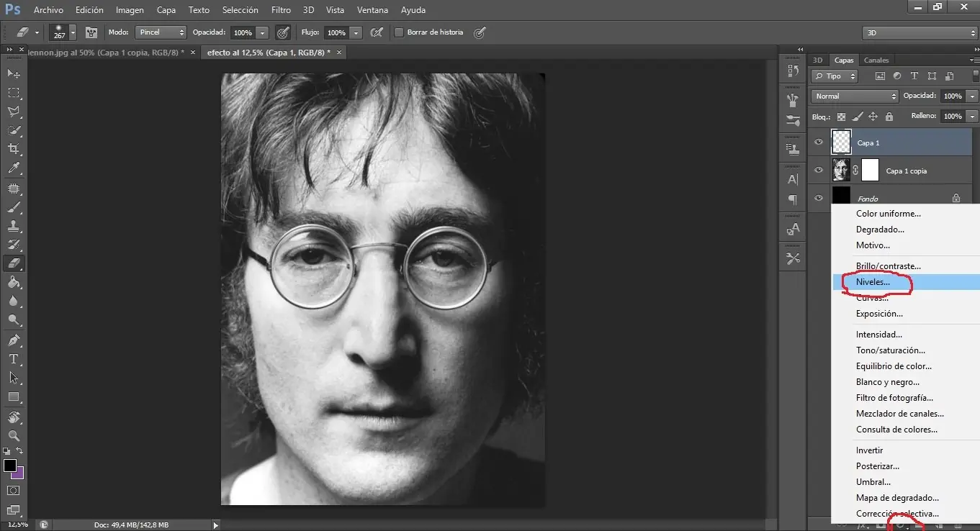The image size is (980, 531).
Task: Select the Clone Stamp tool
Action: 14,226
